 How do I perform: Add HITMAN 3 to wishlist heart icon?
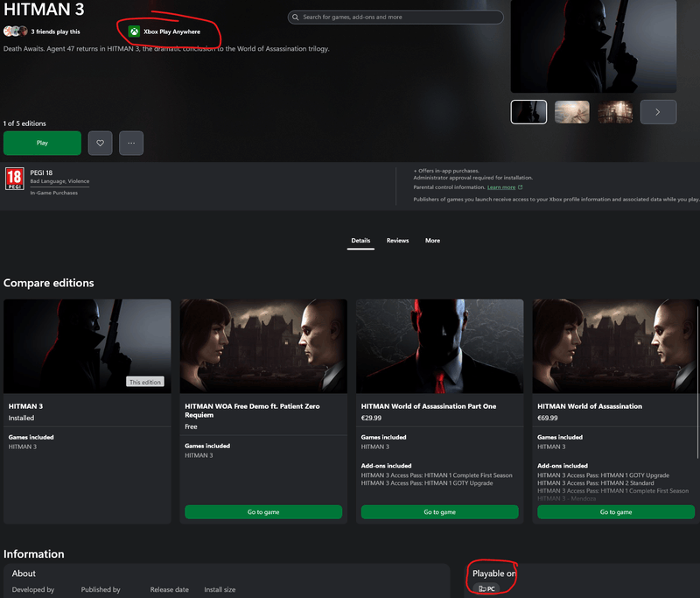(100, 143)
